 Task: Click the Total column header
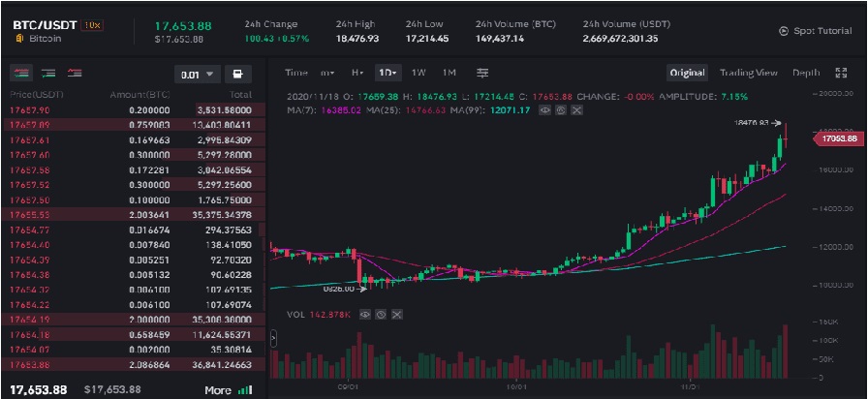coord(239,95)
